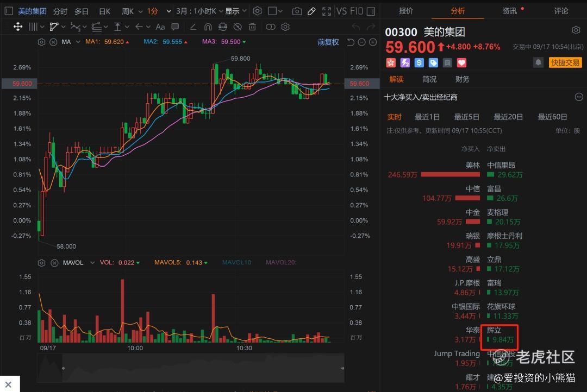This screenshot has height=392, width=587.
Task: Select the pencil drawing tool
Action: pos(311,11)
